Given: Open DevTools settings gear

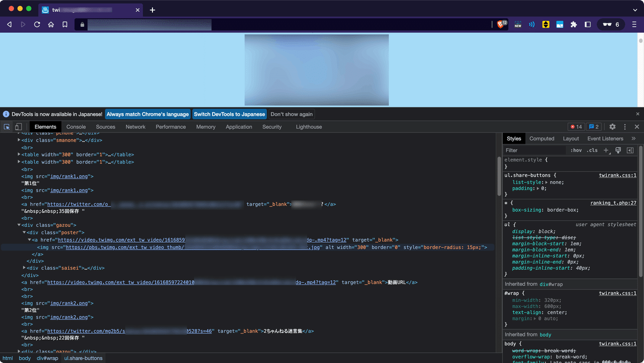Looking at the screenshot, I should (612, 127).
